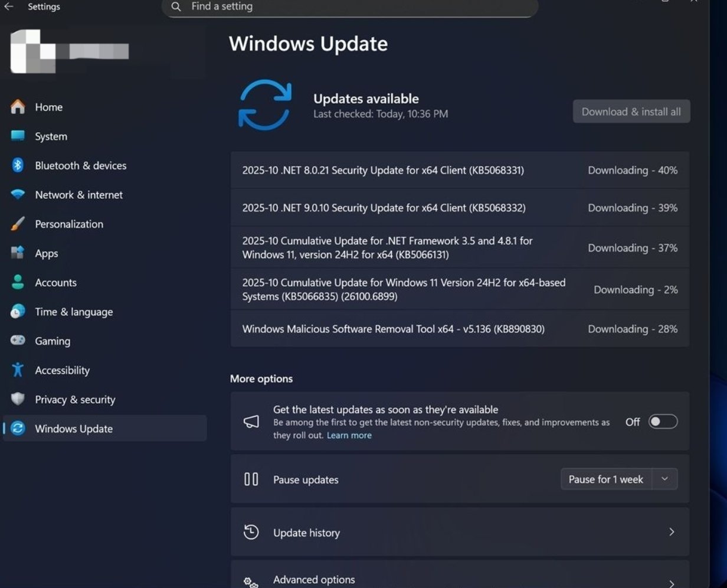Click the KB5066835 Windows 11 cumulative update row

460,290
